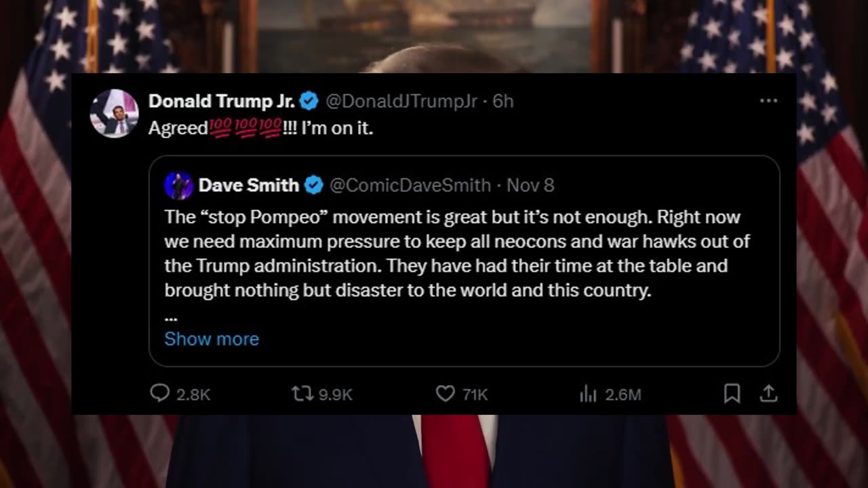Screen dimensions: 868x488
Task: Open the @ComicDaveSmith handle
Action: coord(410,185)
